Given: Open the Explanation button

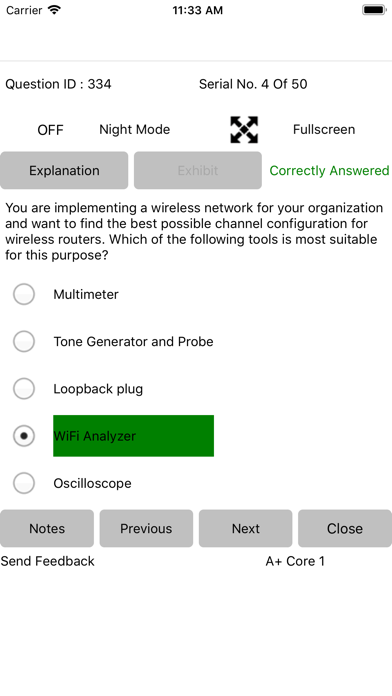Looking at the screenshot, I should 64,170.
